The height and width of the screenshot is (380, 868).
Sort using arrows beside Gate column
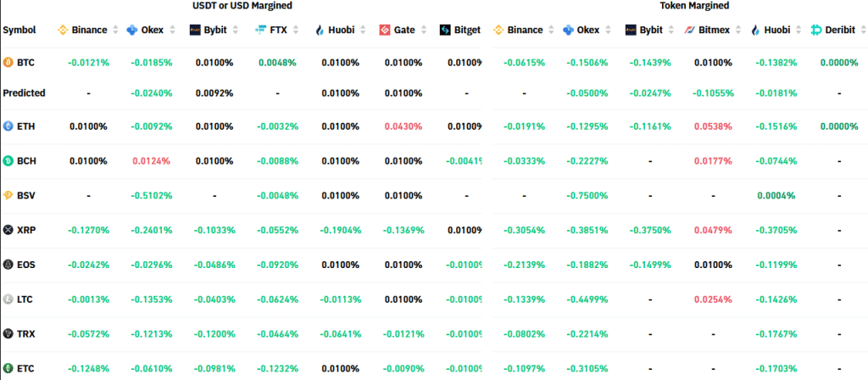[x=423, y=31]
